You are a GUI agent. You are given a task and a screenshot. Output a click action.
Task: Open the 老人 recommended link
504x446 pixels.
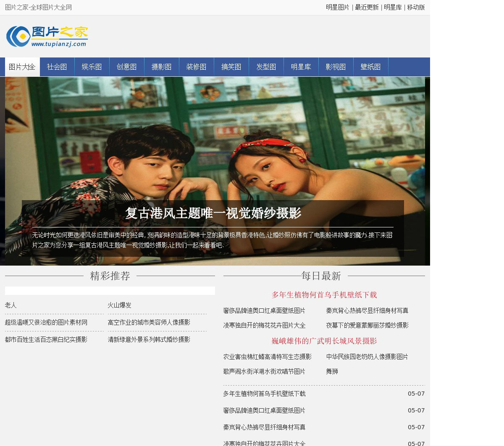11,305
